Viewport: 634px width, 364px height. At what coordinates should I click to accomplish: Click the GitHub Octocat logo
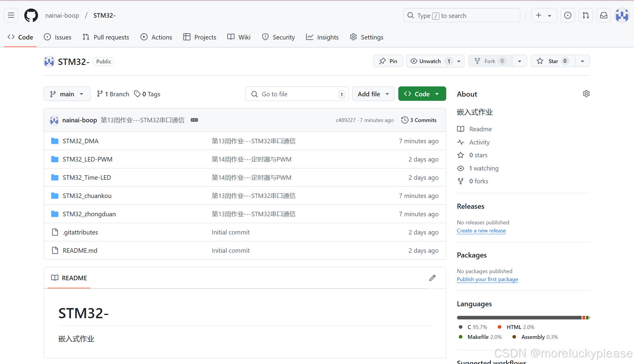click(x=31, y=15)
